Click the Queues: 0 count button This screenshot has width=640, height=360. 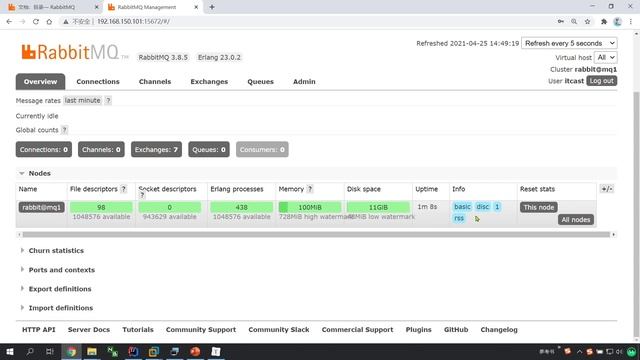[x=209, y=150]
